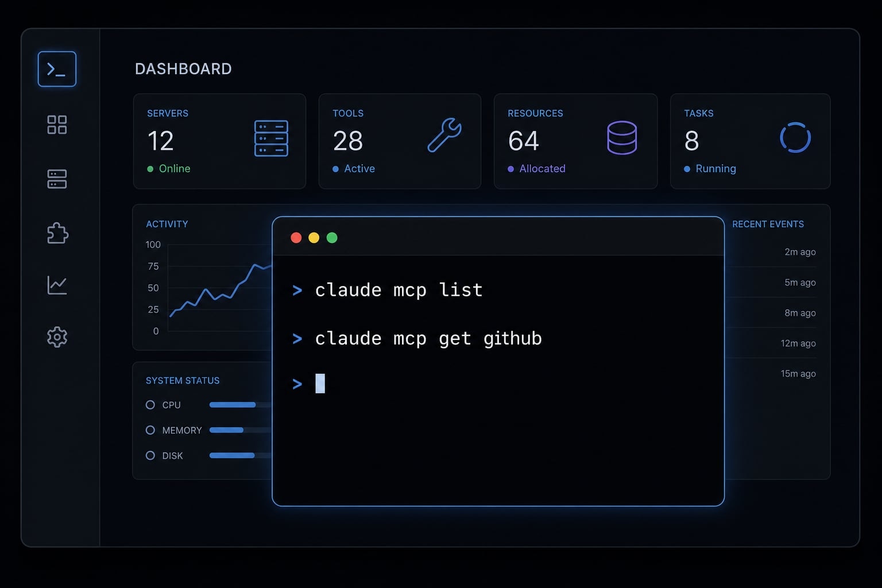882x588 pixels.
Task: Click the 50 axis label
Action: point(153,288)
